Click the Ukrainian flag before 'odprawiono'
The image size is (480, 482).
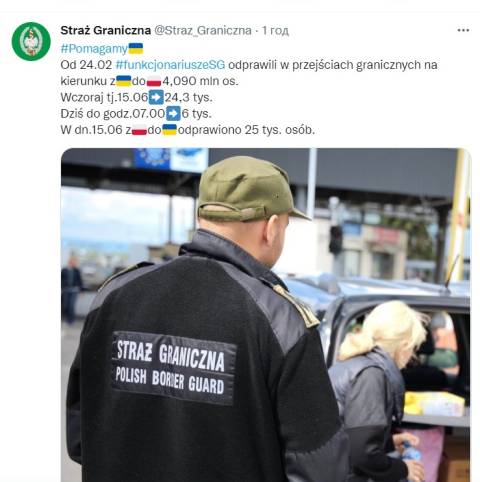[169, 130]
